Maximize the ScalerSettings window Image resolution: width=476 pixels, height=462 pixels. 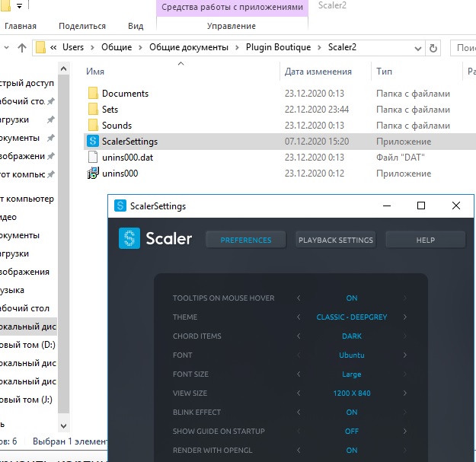(420, 206)
